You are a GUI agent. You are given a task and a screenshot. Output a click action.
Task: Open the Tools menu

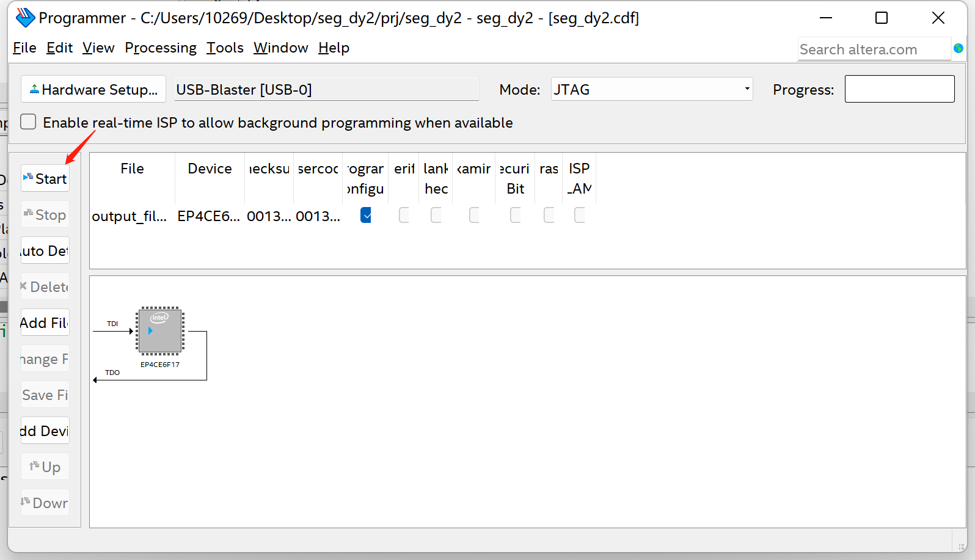225,48
